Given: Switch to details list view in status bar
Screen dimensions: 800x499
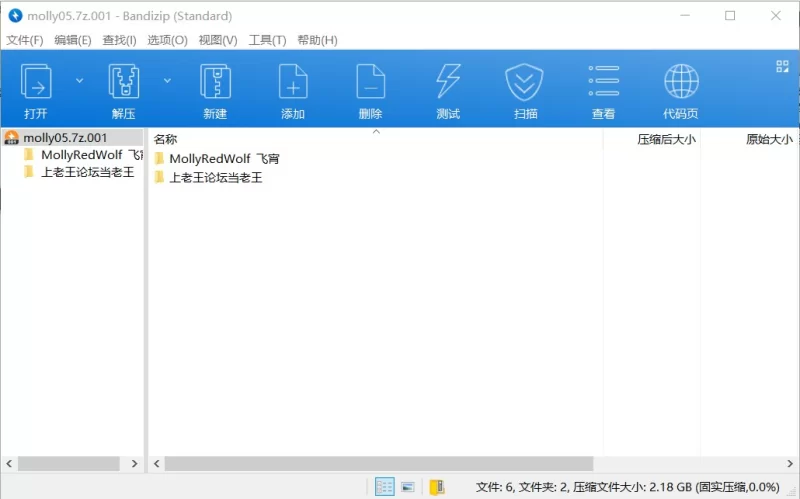Looking at the screenshot, I should 385,487.
